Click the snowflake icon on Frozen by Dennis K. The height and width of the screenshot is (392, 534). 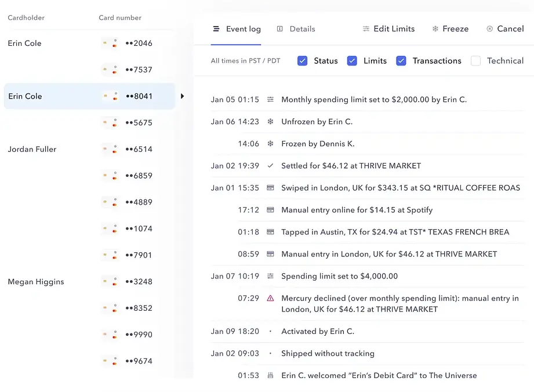click(270, 144)
